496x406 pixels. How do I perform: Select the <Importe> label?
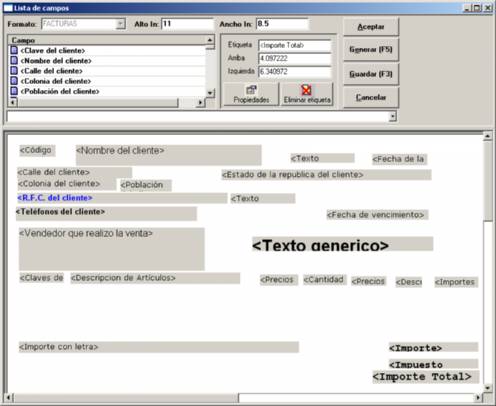(x=433, y=347)
